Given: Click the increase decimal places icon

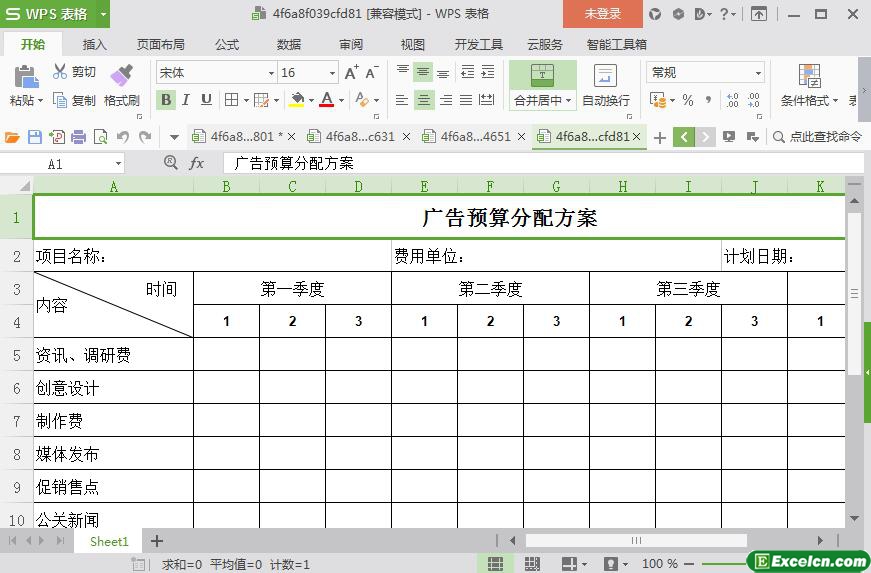Looking at the screenshot, I should click(733, 100).
